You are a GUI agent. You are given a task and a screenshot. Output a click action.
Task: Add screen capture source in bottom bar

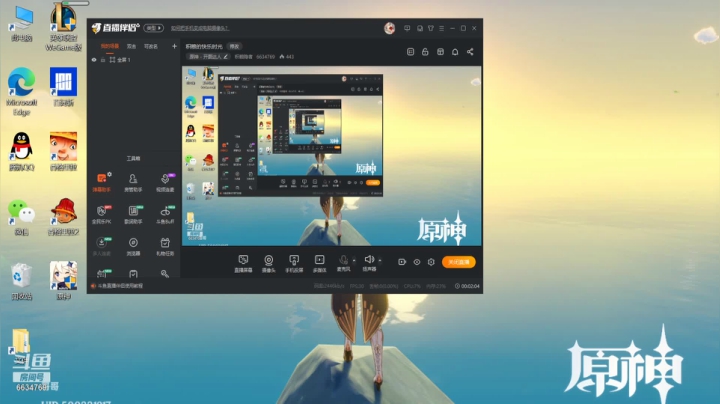[243, 264]
